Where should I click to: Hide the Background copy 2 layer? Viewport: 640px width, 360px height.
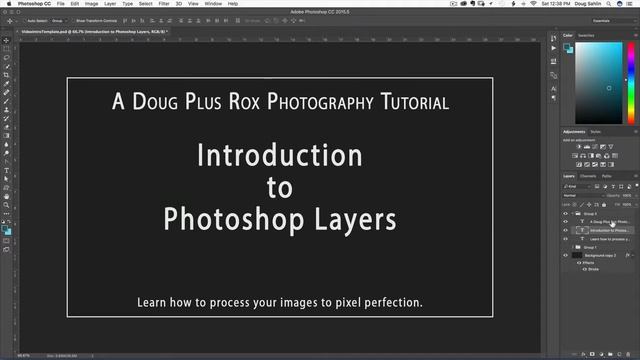click(566, 256)
